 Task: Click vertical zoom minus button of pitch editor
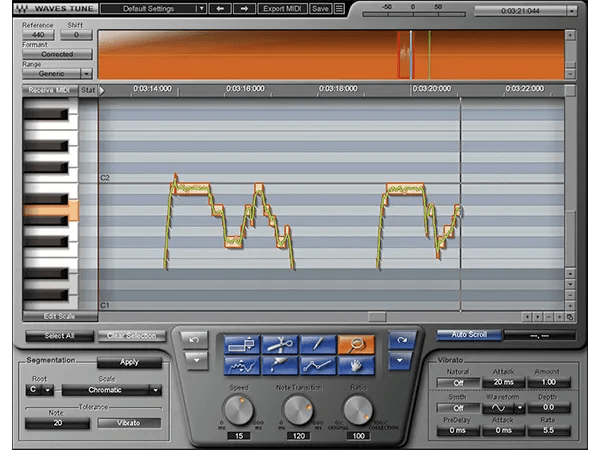pyautogui.click(x=570, y=295)
